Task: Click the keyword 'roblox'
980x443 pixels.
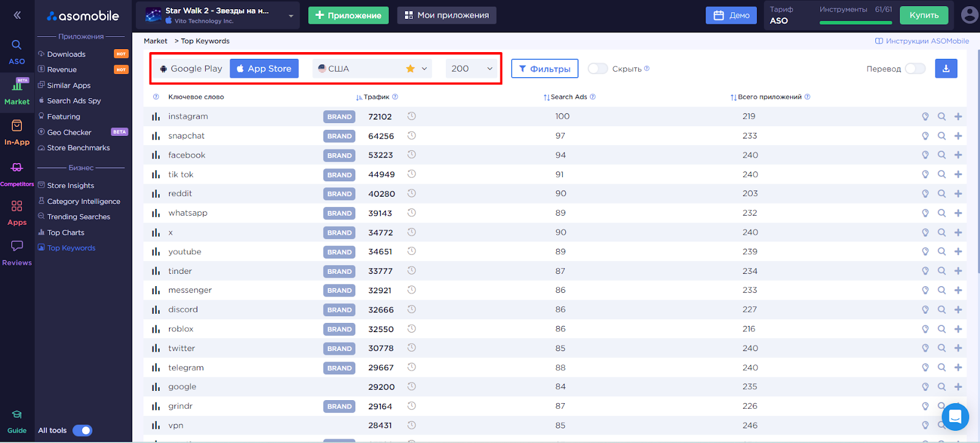Action: tap(181, 329)
